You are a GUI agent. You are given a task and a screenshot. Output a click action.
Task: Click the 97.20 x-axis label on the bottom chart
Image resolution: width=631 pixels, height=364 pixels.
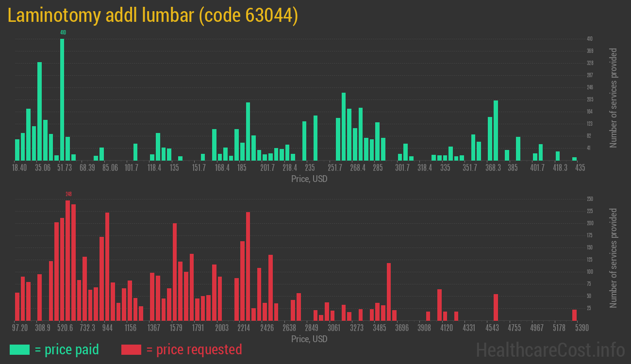pyautogui.click(x=20, y=328)
